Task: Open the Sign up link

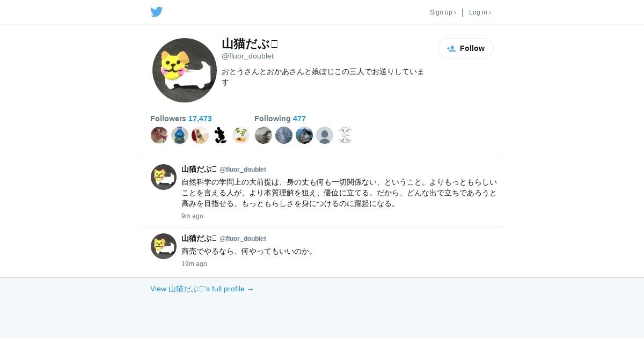Action: (443, 12)
